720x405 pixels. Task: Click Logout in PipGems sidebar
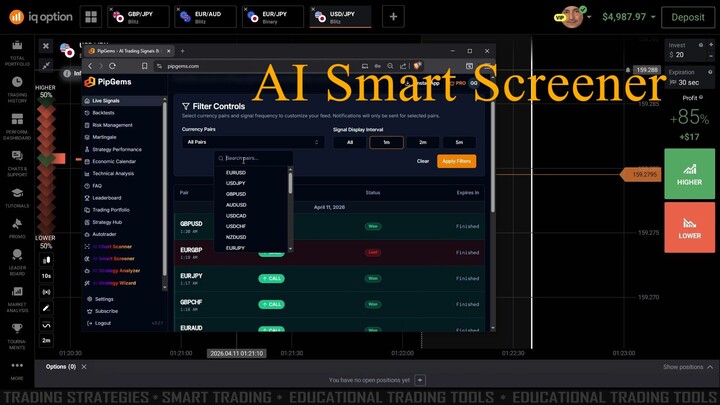click(103, 323)
